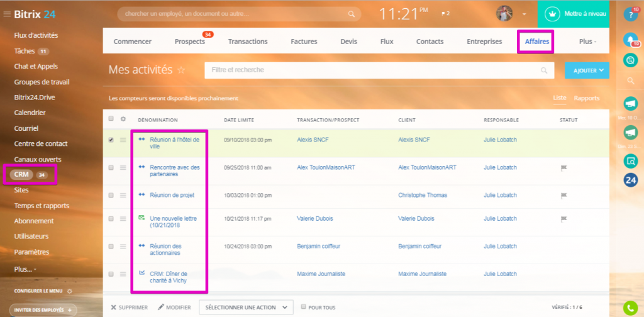
Task: Open row menu for Réunion à l'hôtel de ville
Action: 123,140
